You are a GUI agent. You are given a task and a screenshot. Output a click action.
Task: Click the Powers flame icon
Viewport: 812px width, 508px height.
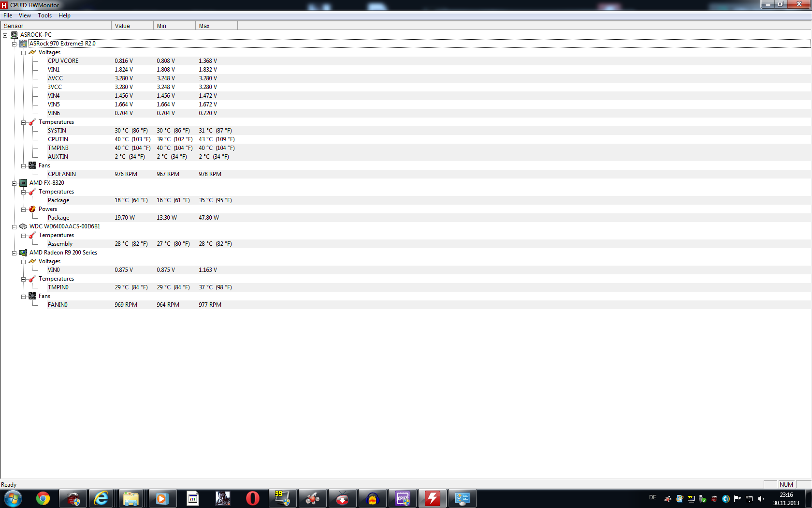32,209
